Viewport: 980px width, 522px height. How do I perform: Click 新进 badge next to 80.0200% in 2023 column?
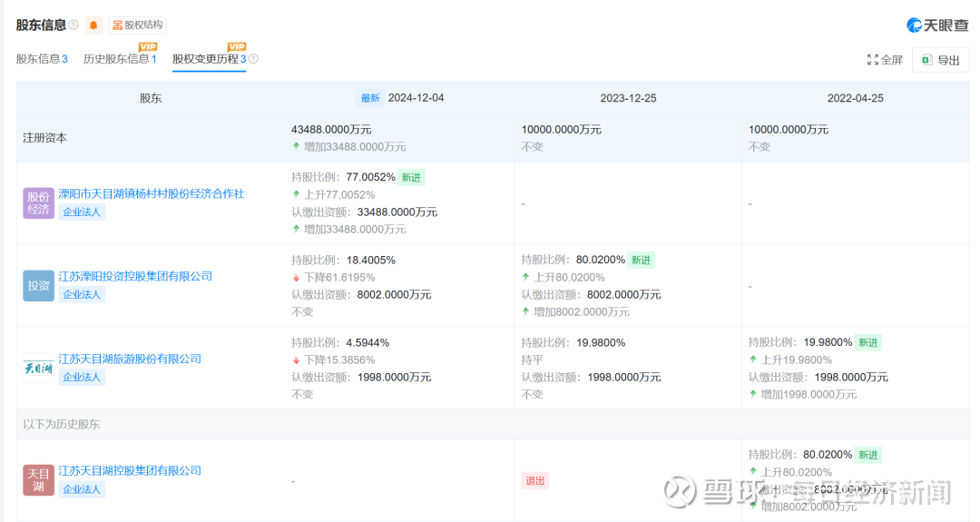tap(642, 260)
